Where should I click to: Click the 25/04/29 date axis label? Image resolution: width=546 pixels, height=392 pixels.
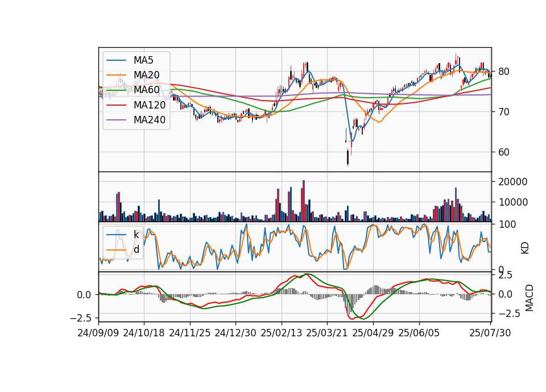pyautogui.click(x=373, y=333)
